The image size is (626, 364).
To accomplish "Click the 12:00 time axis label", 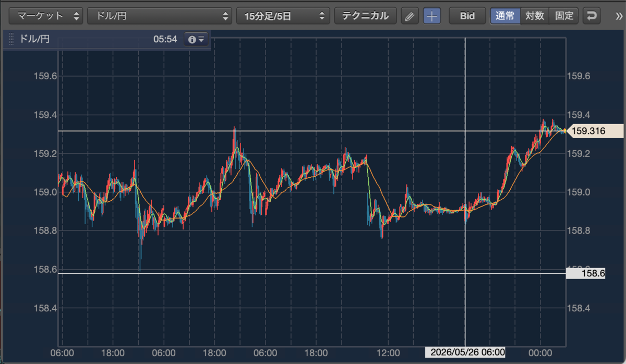I will click(388, 353).
